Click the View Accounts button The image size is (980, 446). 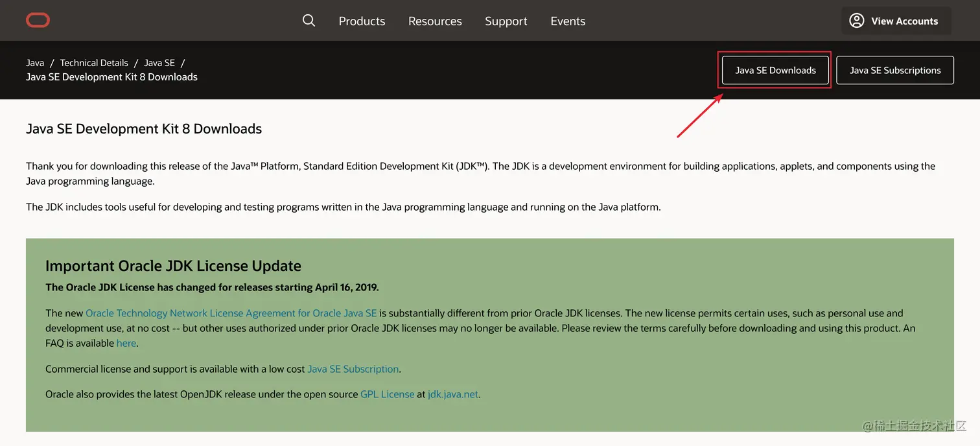point(904,21)
